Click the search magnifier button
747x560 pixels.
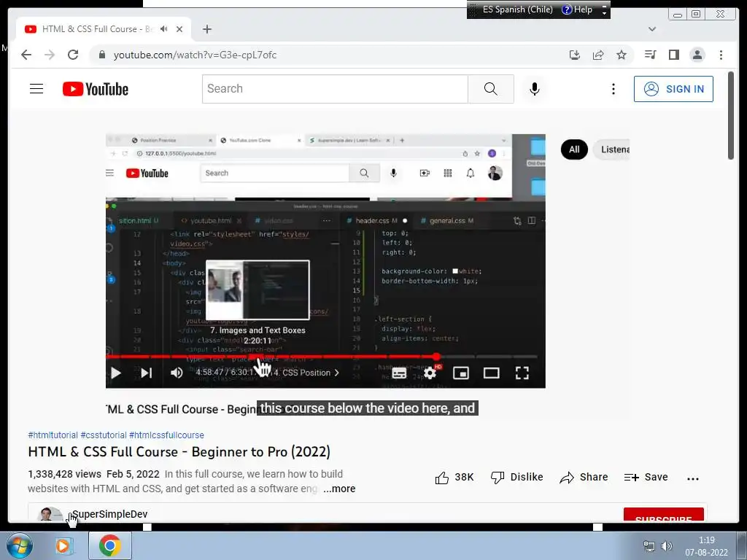pos(491,88)
